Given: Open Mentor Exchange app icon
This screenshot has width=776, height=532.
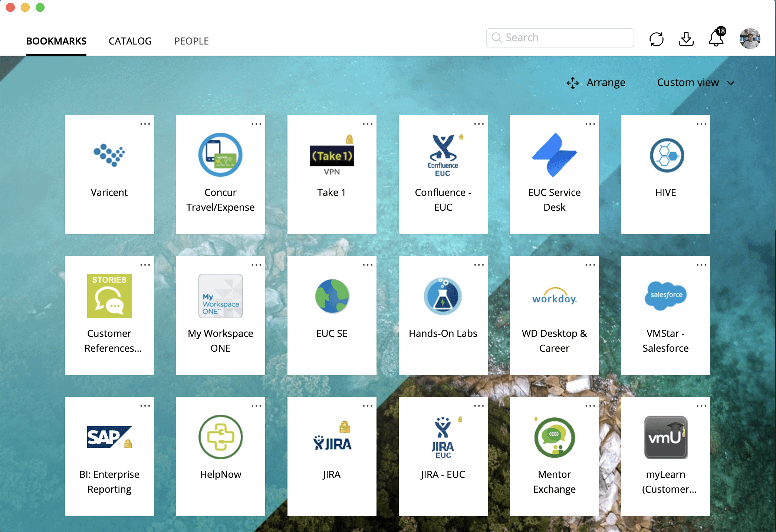Looking at the screenshot, I should (x=554, y=437).
